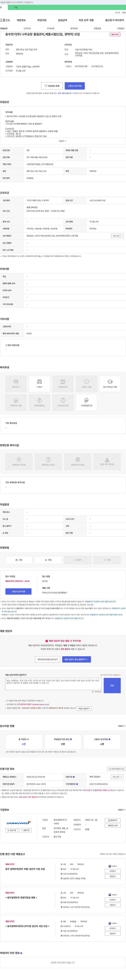Click the 채용시까지 status badge by the title
Screen dimensions: 126x980
click(x=115, y=35)
